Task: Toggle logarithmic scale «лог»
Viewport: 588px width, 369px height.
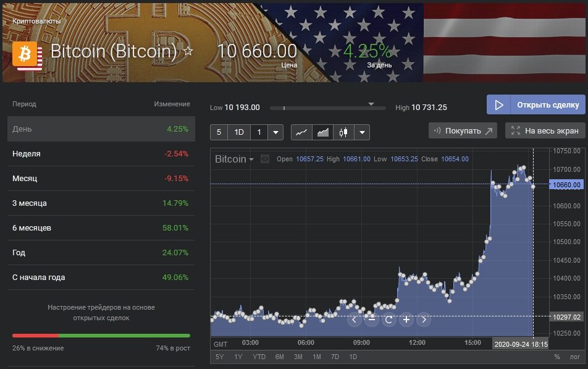Action: click(574, 357)
